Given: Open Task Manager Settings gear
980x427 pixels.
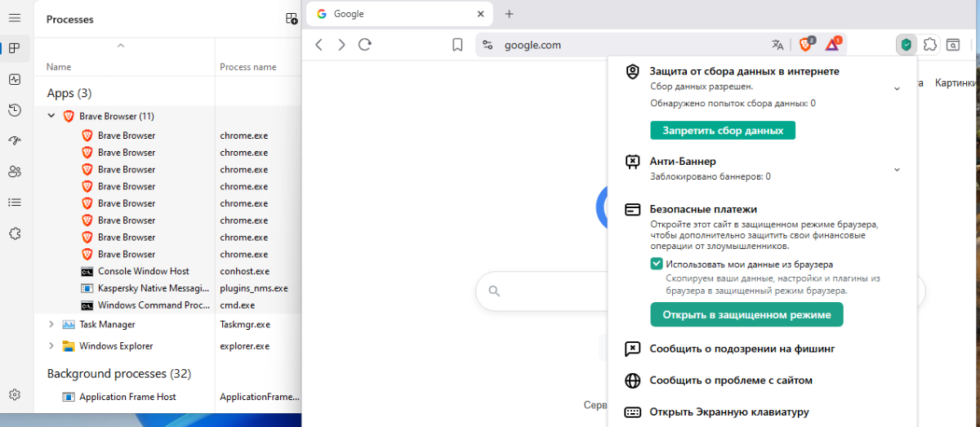Looking at the screenshot, I should click(14, 395).
